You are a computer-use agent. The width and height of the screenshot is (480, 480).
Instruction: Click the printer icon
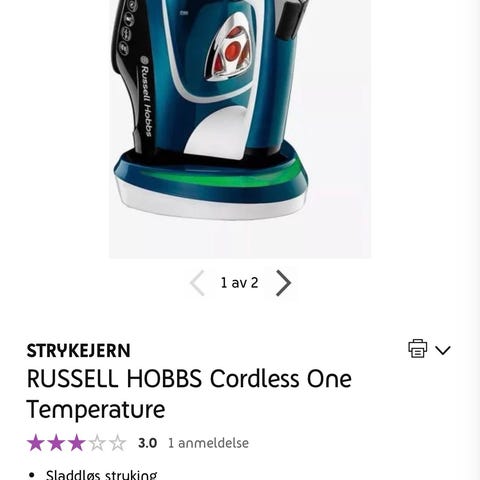tap(418, 349)
